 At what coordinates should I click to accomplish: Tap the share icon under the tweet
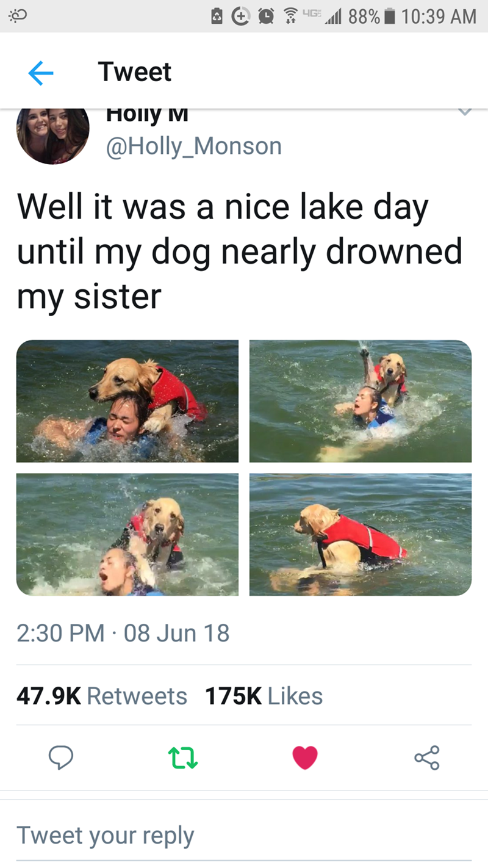coord(426,757)
